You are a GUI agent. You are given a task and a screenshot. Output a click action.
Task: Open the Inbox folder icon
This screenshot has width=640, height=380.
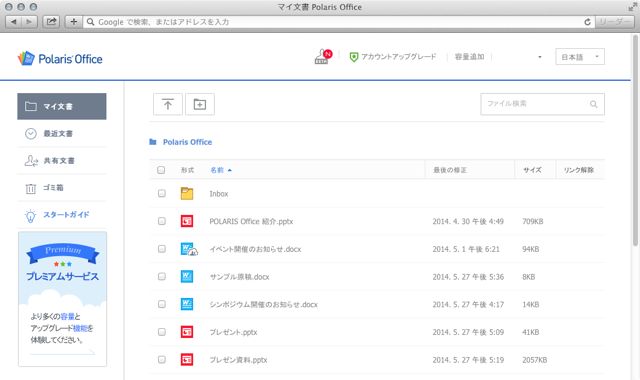tap(187, 193)
